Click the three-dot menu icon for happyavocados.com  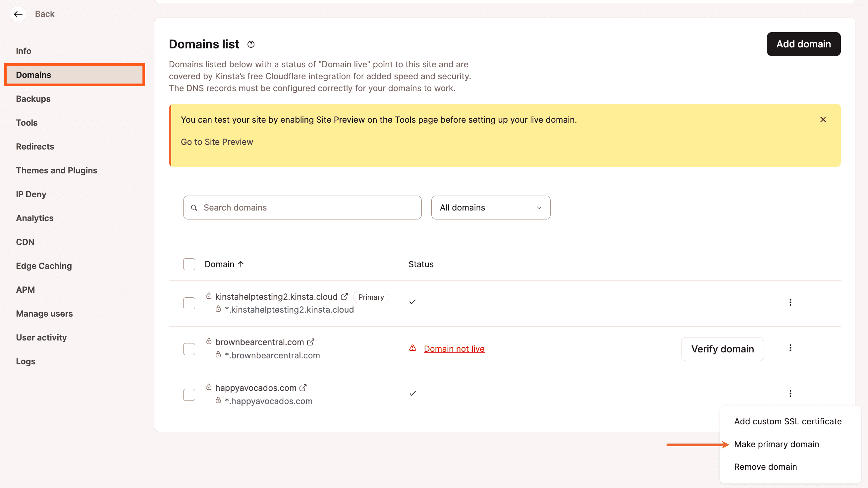coord(790,393)
